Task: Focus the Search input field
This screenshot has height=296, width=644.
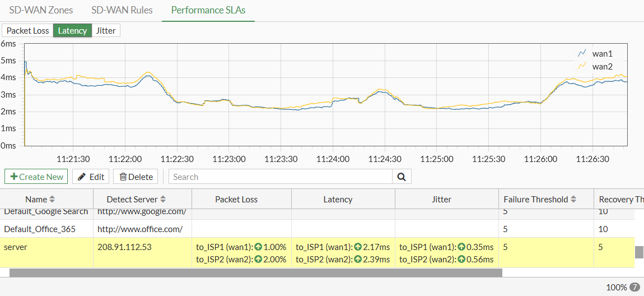Action: (x=280, y=177)
